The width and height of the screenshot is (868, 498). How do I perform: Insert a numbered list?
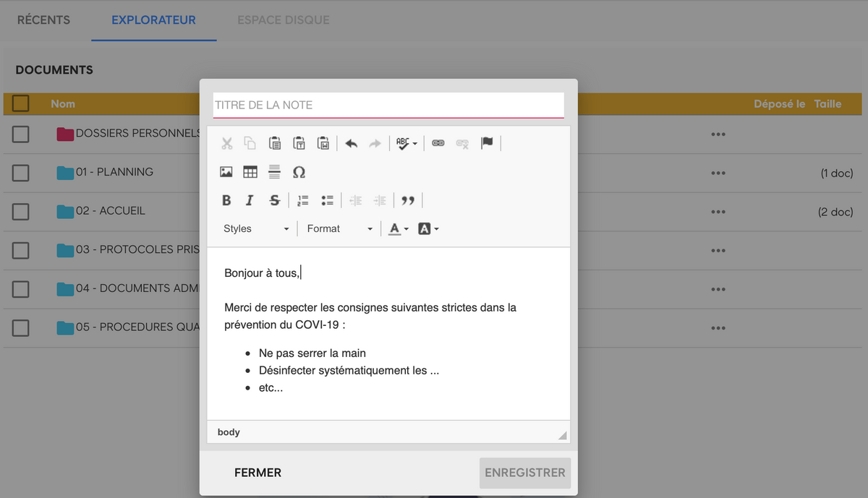[303, 200]
